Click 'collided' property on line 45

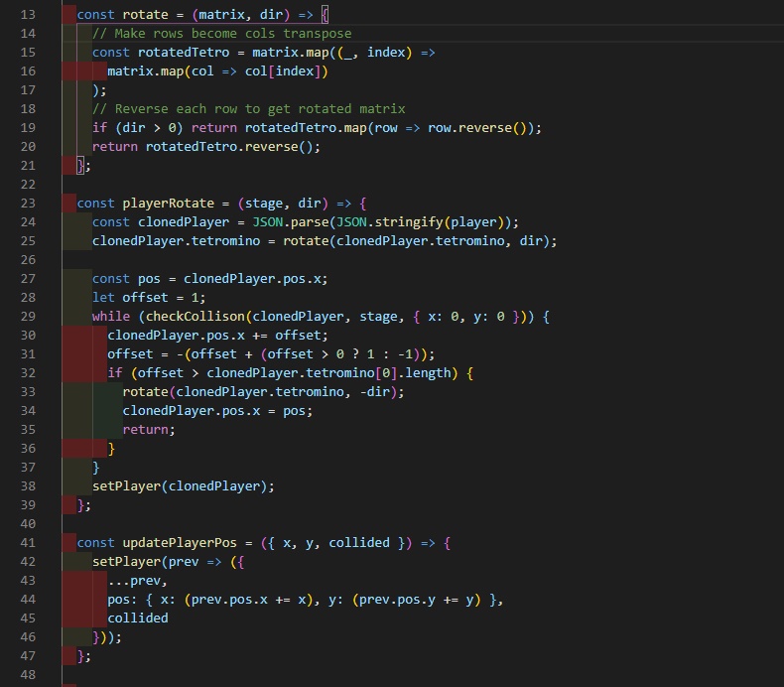pos(138,618)
